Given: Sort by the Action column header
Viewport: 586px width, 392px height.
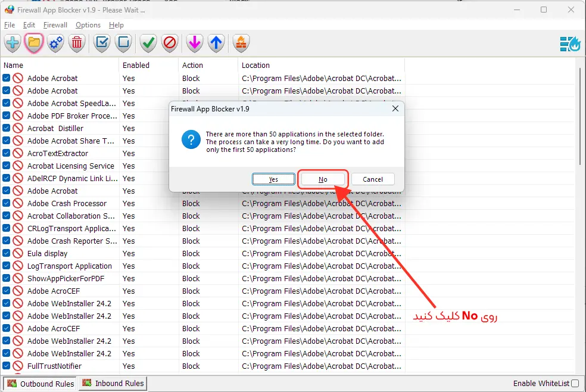Looking at the screenshot, I should click(x=208, y=65).
